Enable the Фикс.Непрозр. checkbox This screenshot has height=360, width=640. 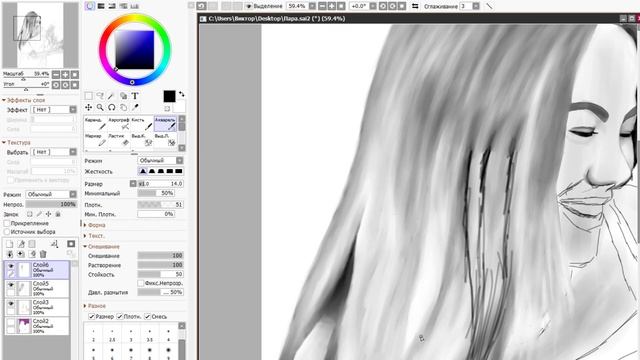(141, 283)
